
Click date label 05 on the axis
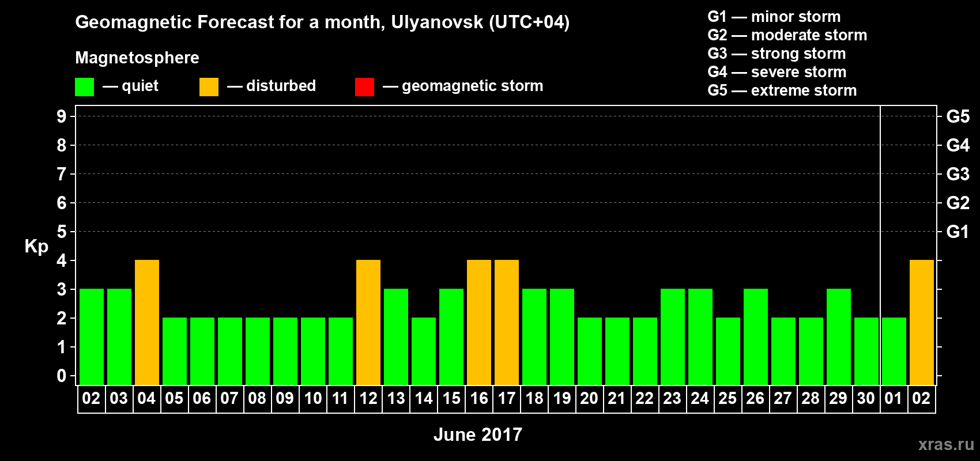[174, 398]
